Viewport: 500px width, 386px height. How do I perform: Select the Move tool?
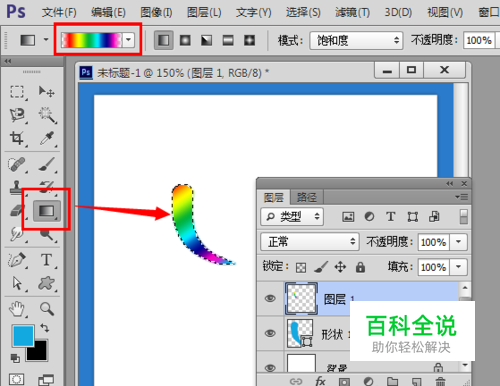coord(46,91)
